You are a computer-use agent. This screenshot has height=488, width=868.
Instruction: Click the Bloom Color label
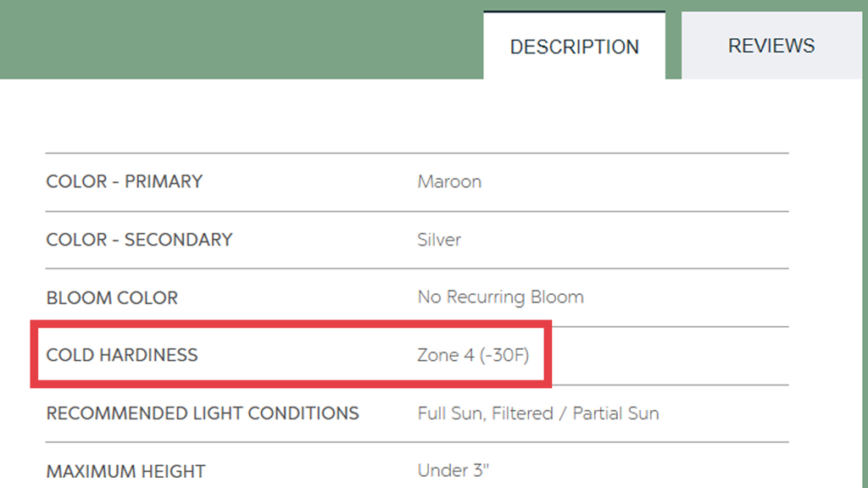click(113, 297)
